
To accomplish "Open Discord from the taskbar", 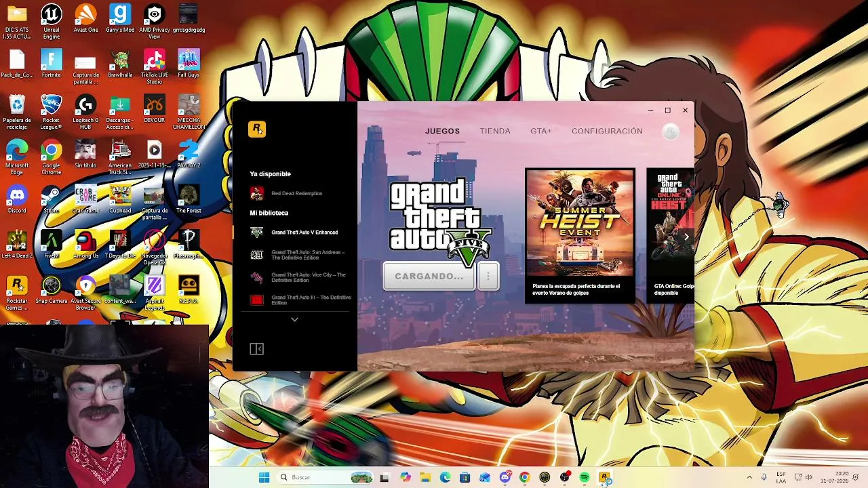I will (x=505, y=477).
